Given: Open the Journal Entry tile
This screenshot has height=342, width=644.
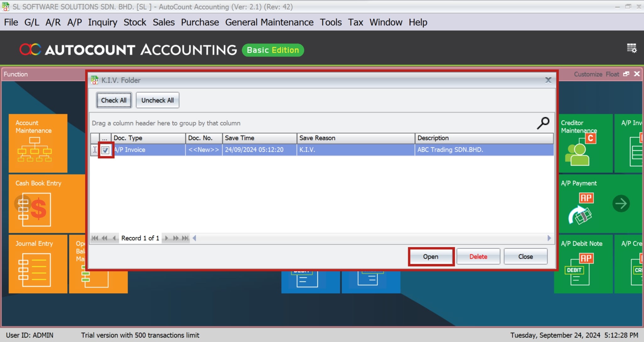Looking at the screenshot, I should [38, 264].
